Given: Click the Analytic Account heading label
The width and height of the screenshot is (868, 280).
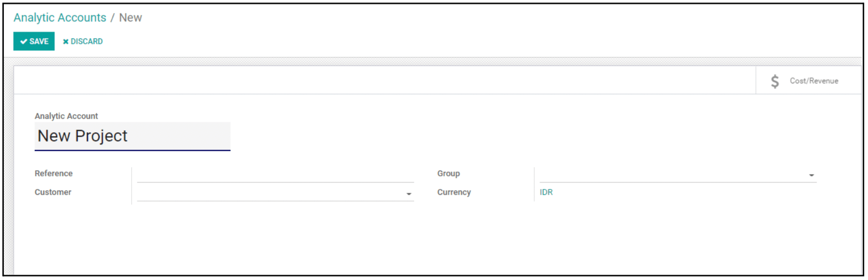Looking at the screenshot, I should coord(66,116).
